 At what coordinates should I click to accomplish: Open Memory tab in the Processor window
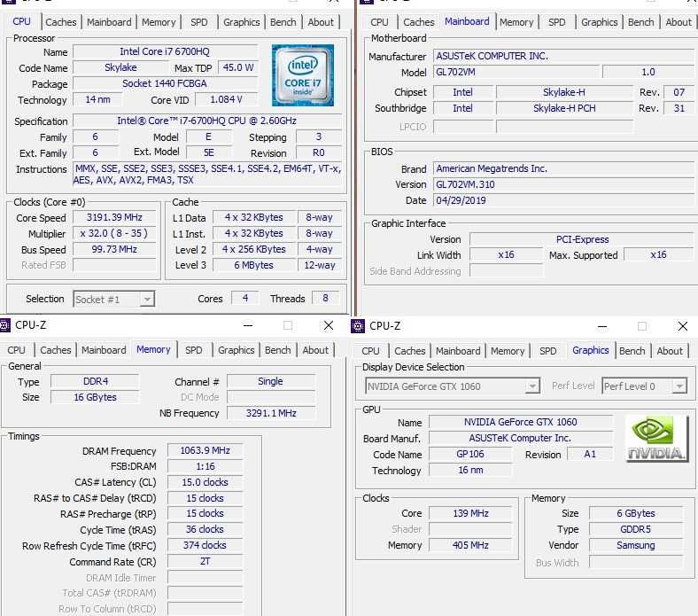(x=159, y=22)
